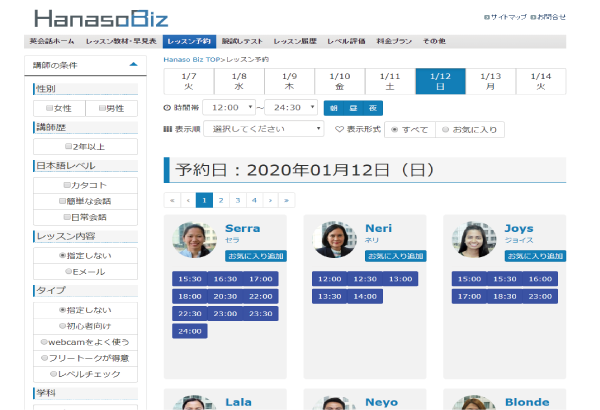Jump to first page with « icon
Image resolution: width=600 pixels, height=410 pixels.
click(172, 200)
